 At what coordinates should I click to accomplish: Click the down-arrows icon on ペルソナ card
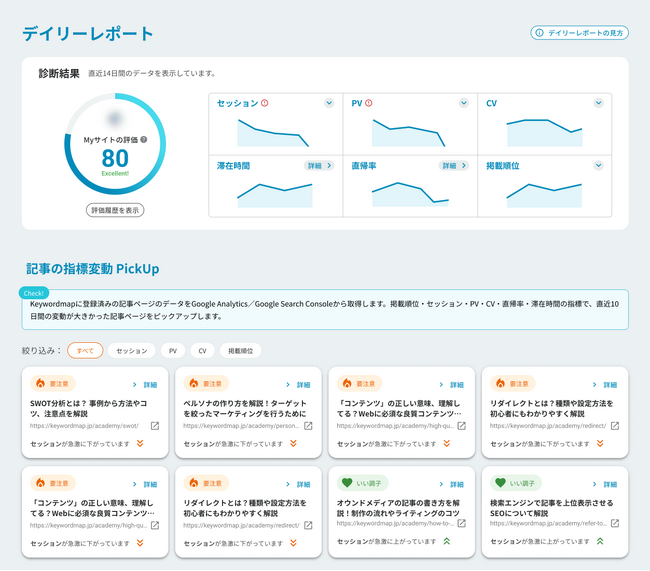(x=293, y=443)
